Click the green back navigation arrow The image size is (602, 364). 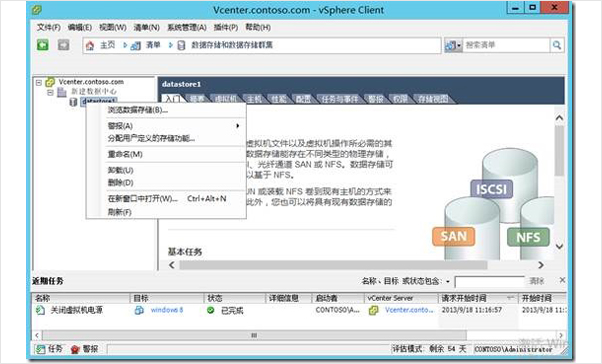(x=43, y=45)
